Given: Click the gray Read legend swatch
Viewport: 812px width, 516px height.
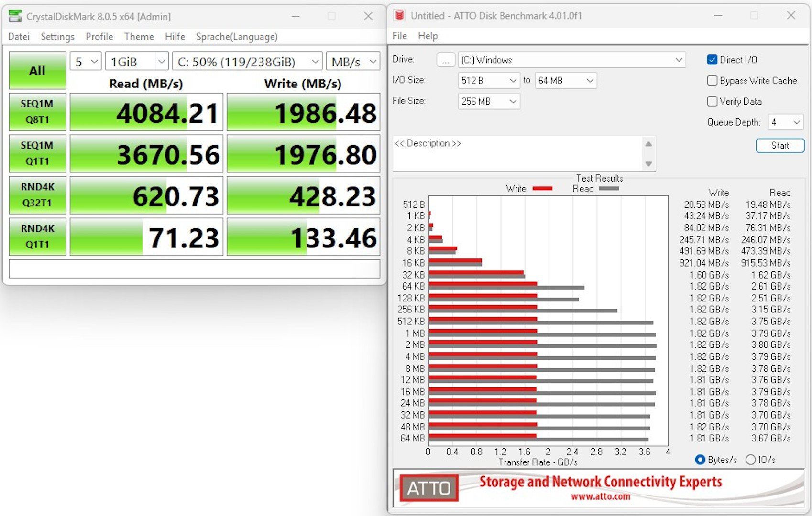Looking at the screenshot, I should 609,189.
